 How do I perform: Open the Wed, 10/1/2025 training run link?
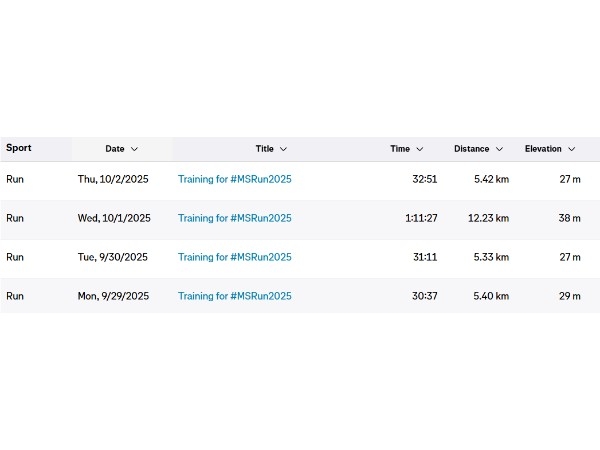click(x=235, y=218)
